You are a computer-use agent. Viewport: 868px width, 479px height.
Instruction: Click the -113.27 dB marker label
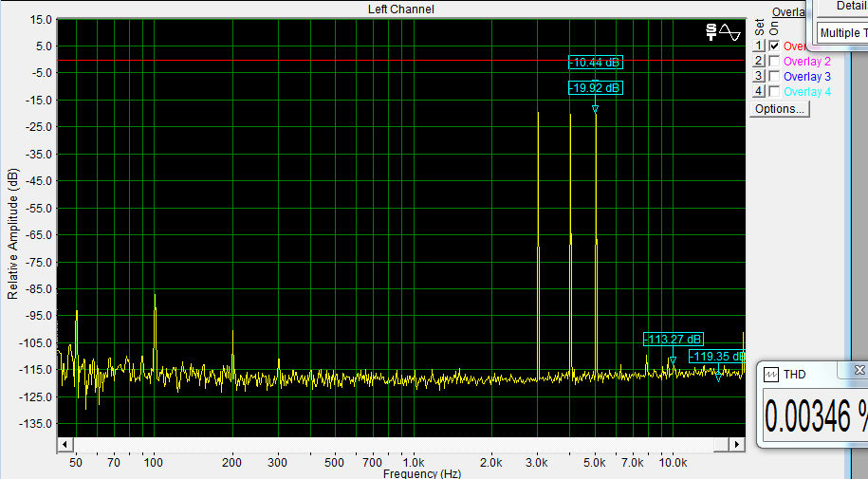click(x=674, y=339)
